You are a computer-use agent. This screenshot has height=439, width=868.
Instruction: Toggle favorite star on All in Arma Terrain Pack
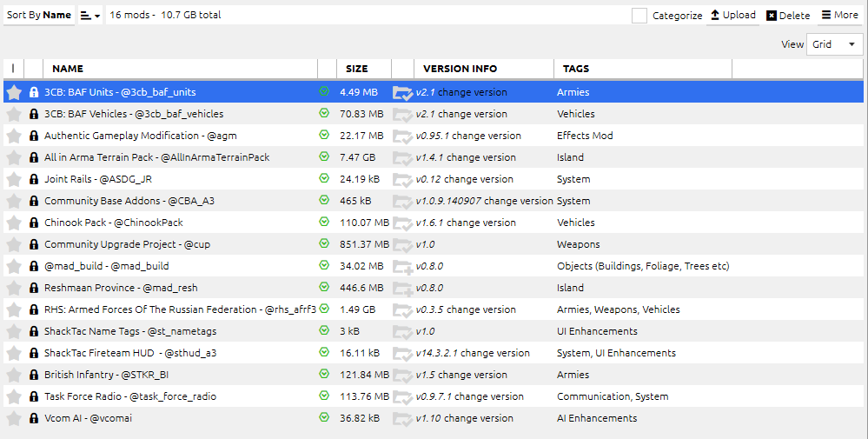(x=14, y=157)
